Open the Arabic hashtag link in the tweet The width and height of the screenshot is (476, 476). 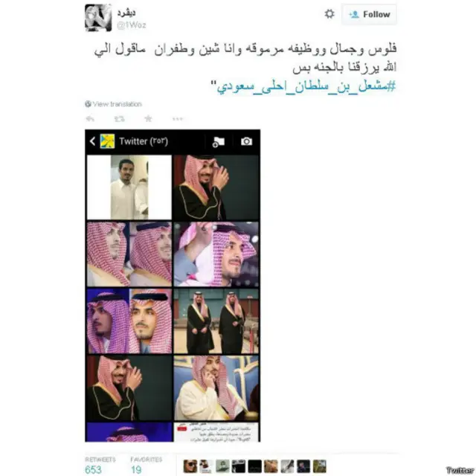[x=306, y=86]
